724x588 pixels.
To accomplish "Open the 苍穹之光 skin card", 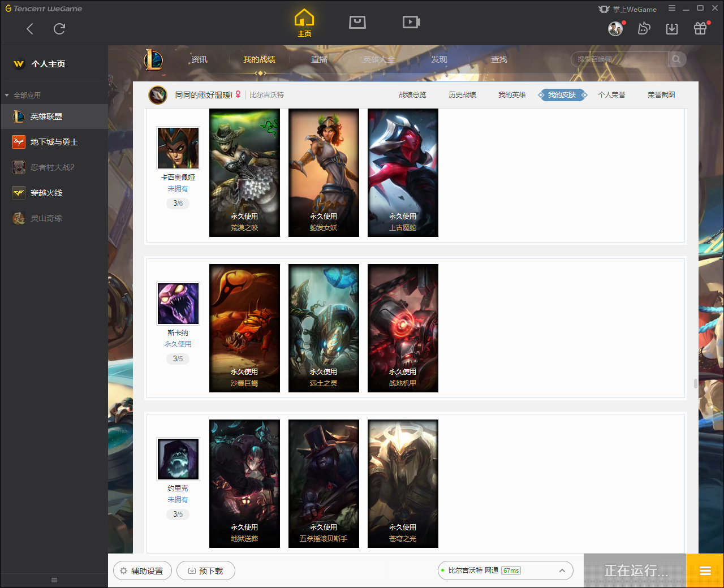I will [403, 483].
